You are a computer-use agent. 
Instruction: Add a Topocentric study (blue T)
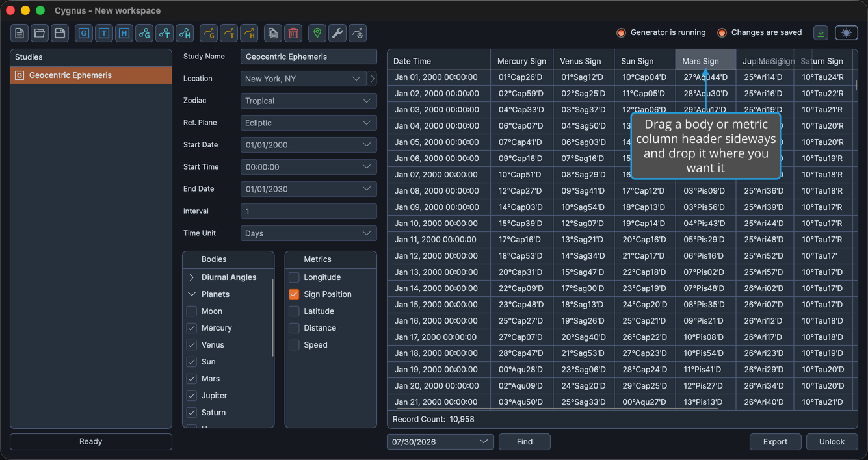(x=104, y=33)
